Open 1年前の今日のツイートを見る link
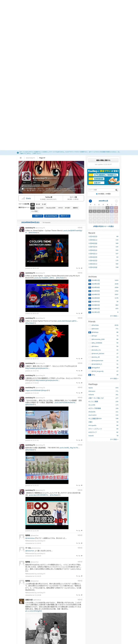This screenshot has width=138, height=644. [103, 226]
